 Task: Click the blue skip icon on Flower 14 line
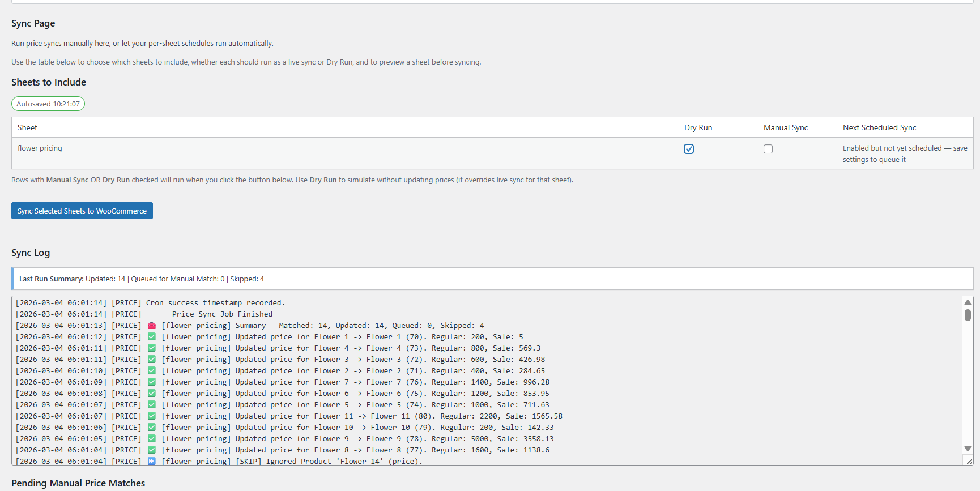click(x=152, y=461)
